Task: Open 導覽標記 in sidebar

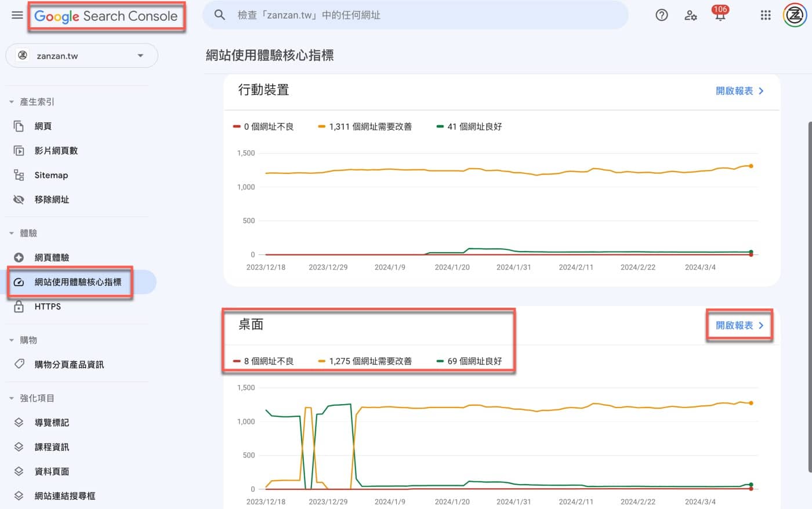Action: pos(52,423)
